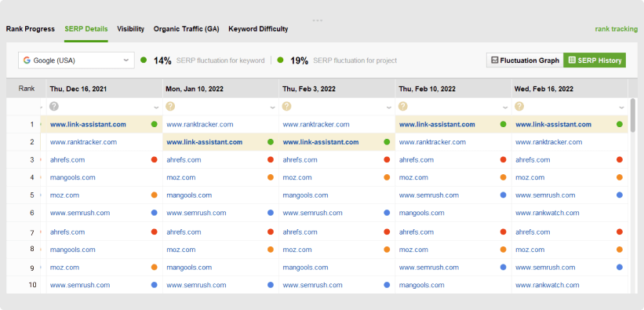Image resolution: width=644 pixels, height=310 pixels.
Task: Click orange dot for moz.com, Dec 16 rank 9
Action: click(x=154, y=268)
